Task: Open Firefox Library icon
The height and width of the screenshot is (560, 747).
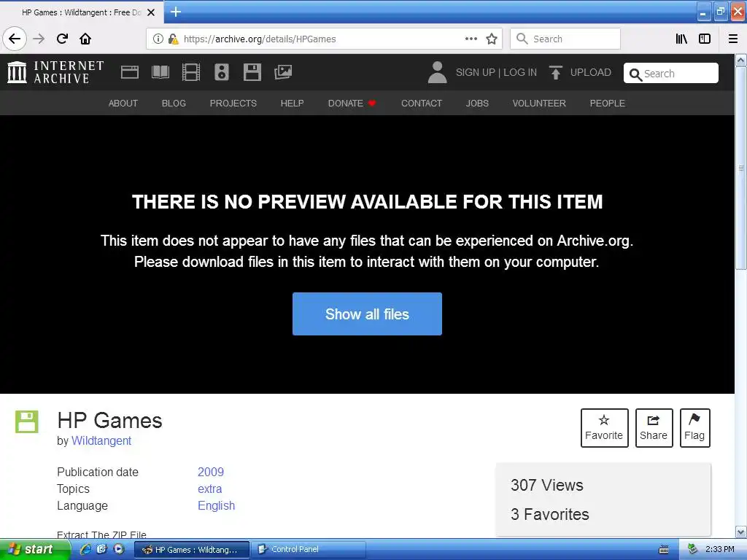Action: 681,39
